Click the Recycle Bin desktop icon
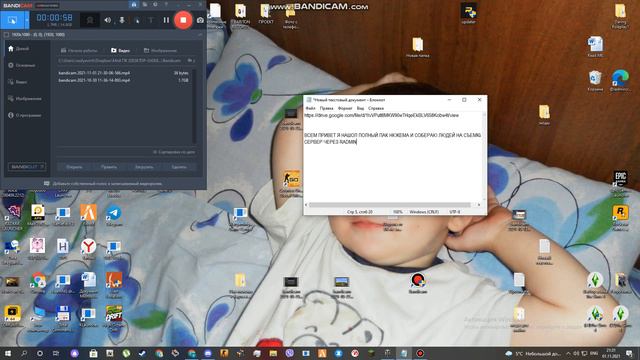The width and height of the screenshot is (640, 360). tap(595, 80)
